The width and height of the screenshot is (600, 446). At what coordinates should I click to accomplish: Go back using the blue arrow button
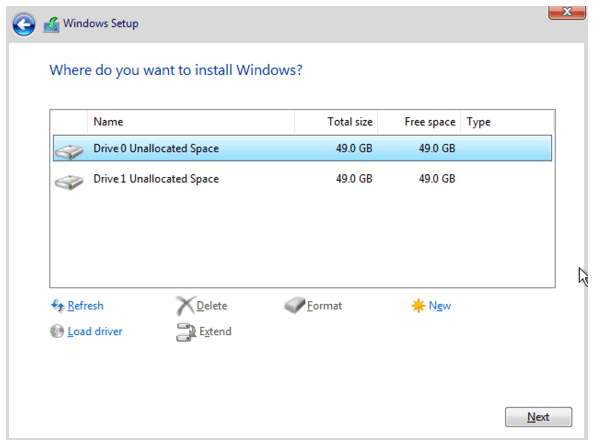click(x=24, y=24)
